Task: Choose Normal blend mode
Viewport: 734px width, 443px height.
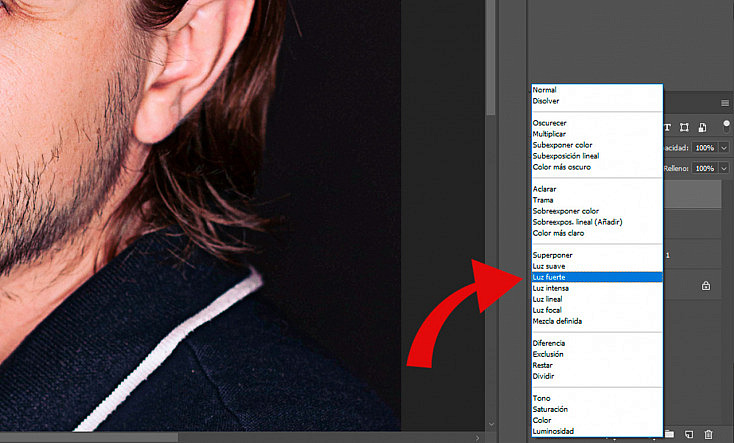Action: (x=597, y=90)
